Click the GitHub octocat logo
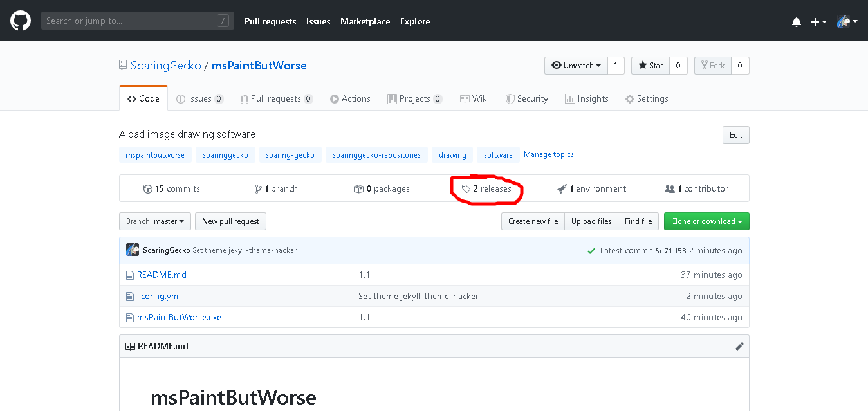Viewport: 868px width, 411px height. (21, 21)
